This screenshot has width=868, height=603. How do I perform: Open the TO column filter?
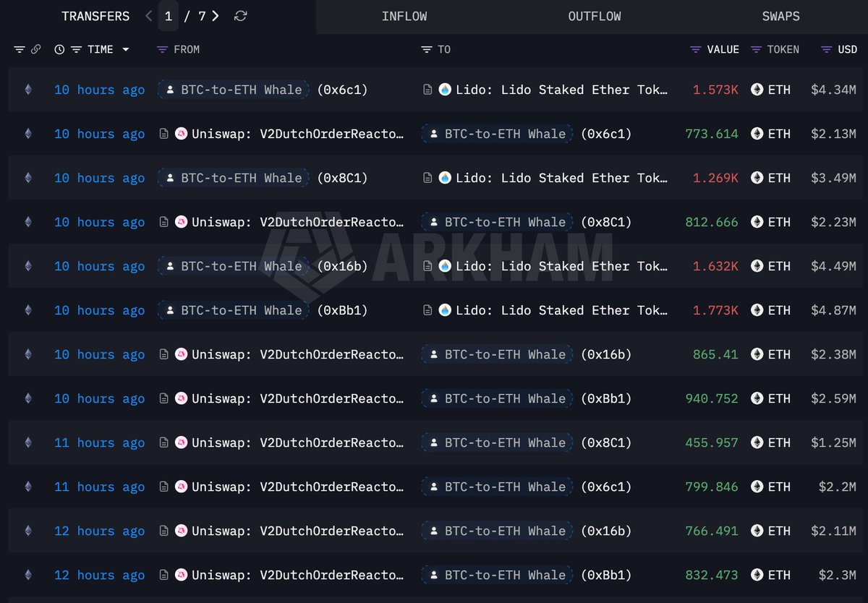pos(427,49)
